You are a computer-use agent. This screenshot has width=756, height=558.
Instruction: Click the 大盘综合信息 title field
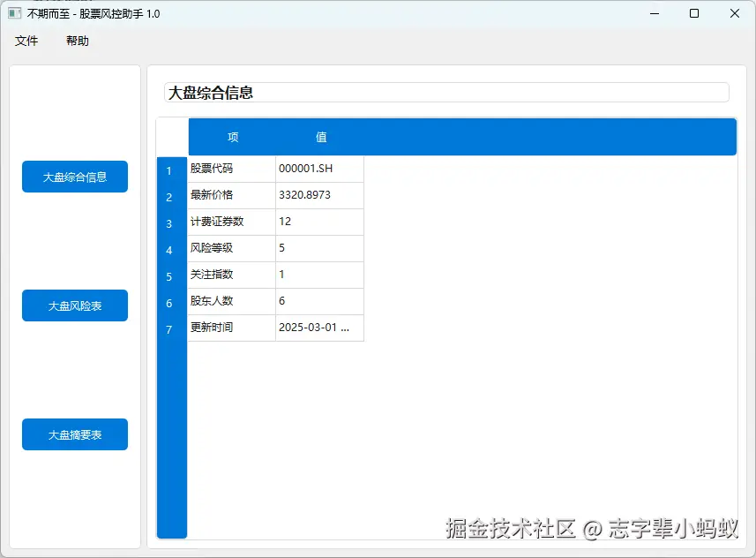click(446, 92)
